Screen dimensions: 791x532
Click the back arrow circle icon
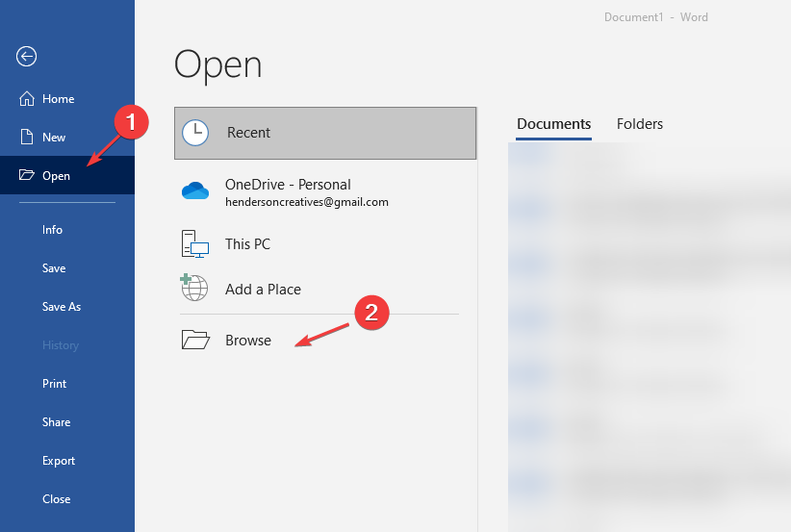[26, 57]
